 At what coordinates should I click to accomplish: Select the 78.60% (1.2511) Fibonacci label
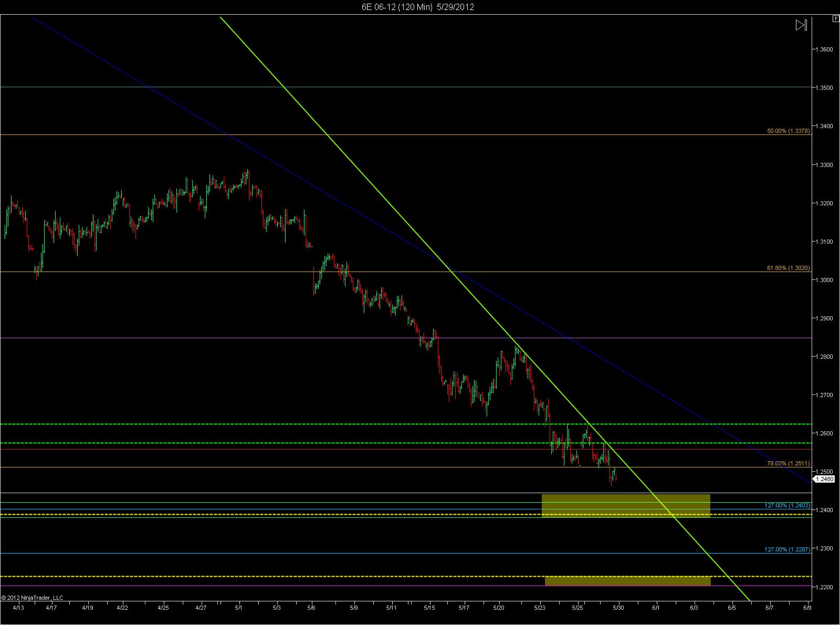[x=789, y=463]
